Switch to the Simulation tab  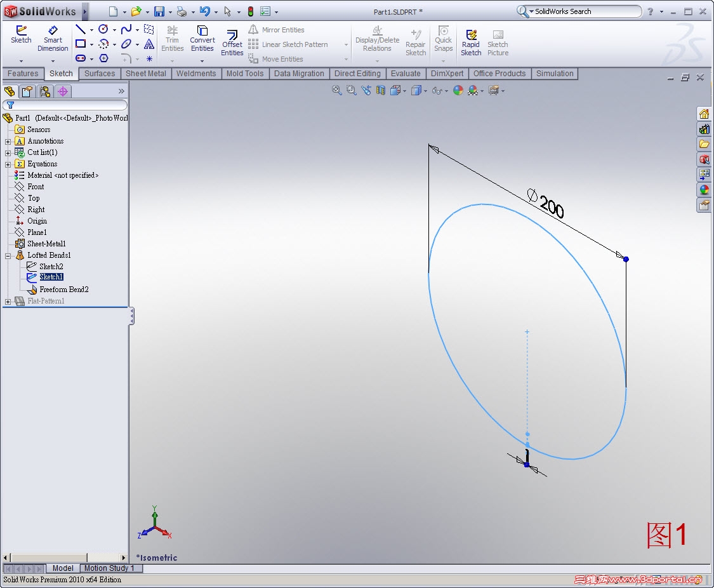(555, 73)
